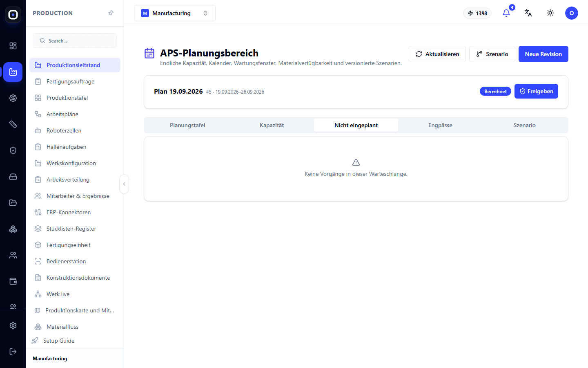Click the Aktualisieren button
This screenshot has width=588, height=368.
[x=437, y=54]
